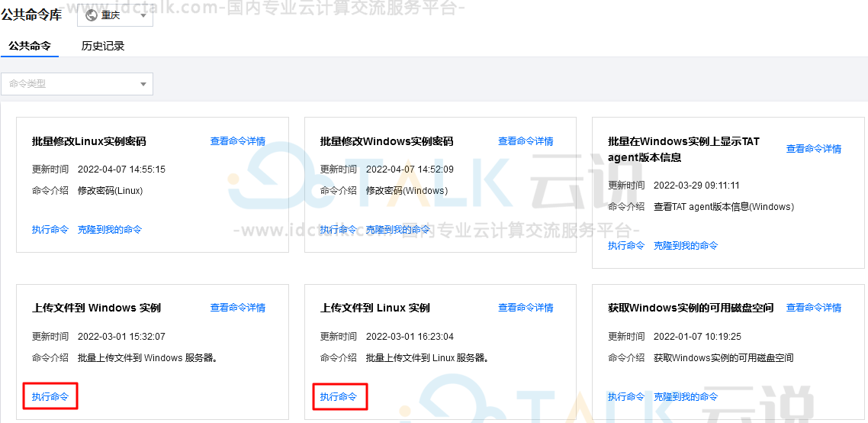Clone 获取Windows实例的可用磁盘空间 to my commands
The width and height of the screenshot is (868, 423).
pos(686,397)
